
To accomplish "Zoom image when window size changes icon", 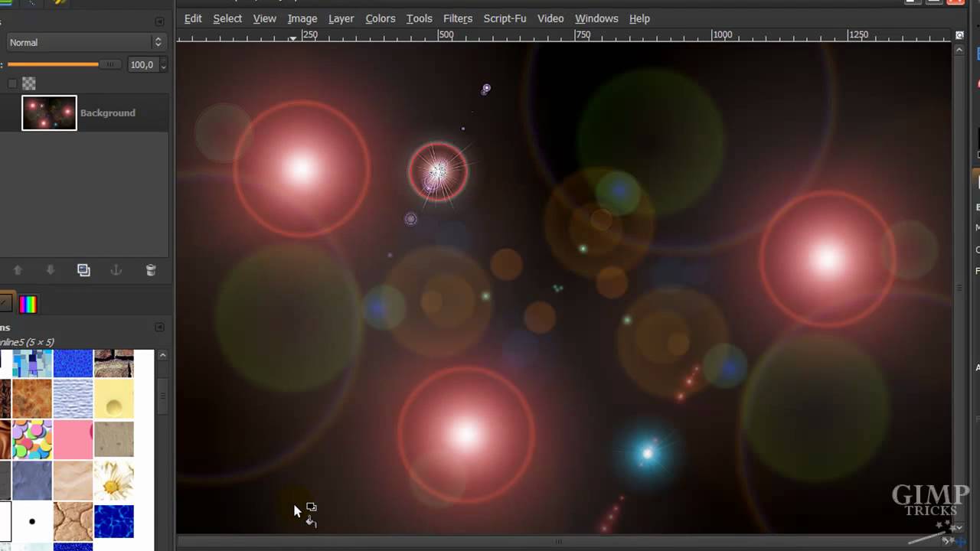I will pos(960,34).
